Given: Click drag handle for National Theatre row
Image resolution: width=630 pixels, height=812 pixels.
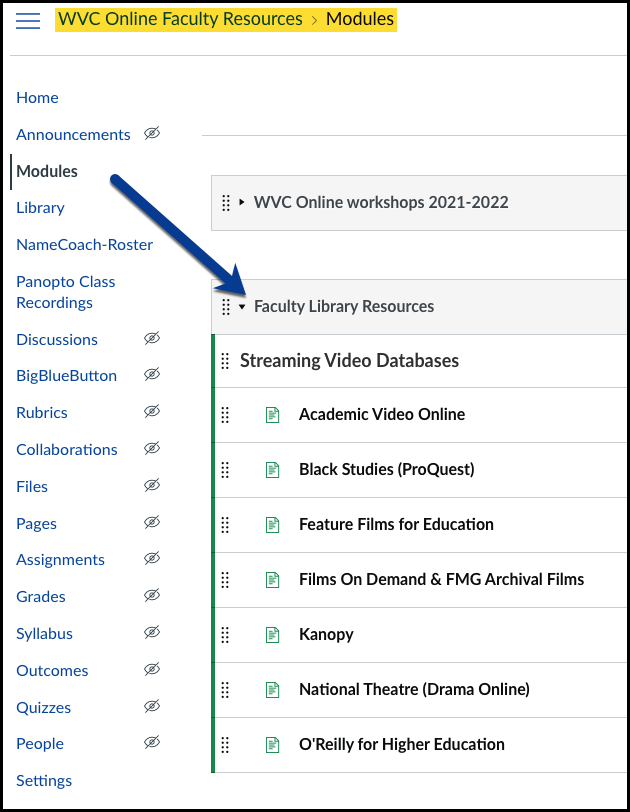Looking at the screenshot, I should tap(225, 690).
